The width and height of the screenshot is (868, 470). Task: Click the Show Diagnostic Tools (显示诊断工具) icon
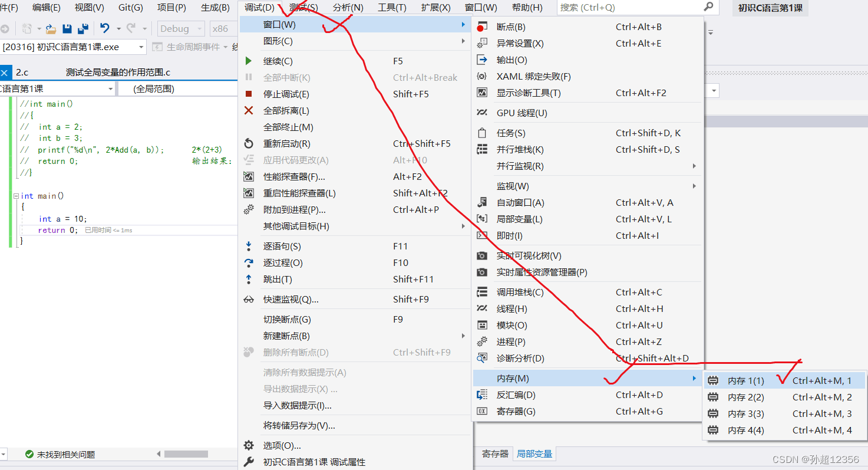point(482,93)
